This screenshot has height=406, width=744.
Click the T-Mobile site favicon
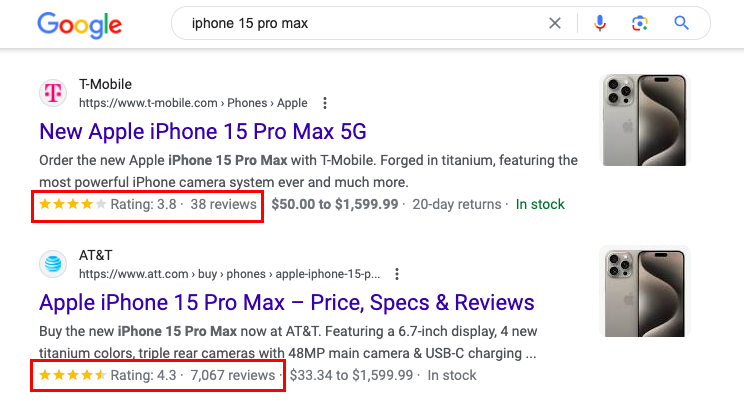pyautogui.click(x=53, y=93)
